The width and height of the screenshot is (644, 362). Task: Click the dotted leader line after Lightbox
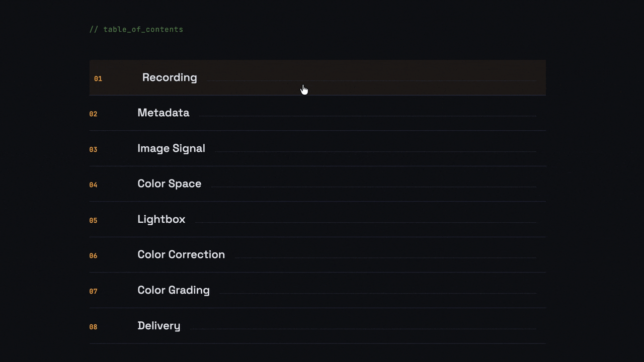point(365,222)
